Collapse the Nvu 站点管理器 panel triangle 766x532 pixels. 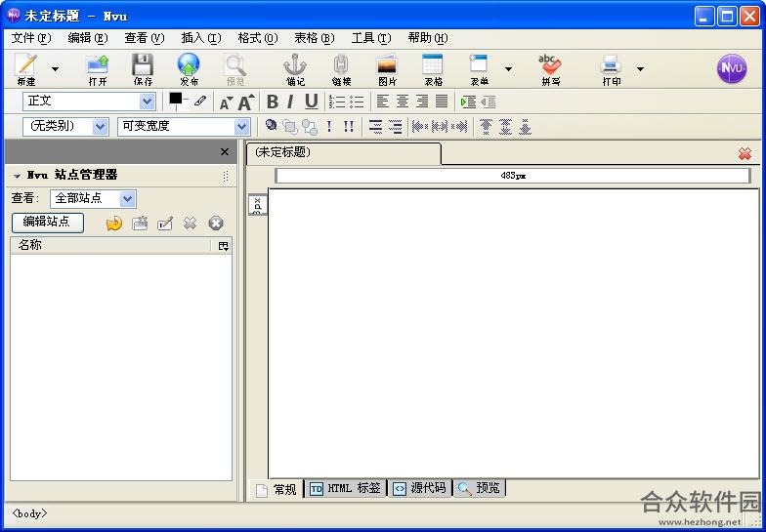point(18,176)
